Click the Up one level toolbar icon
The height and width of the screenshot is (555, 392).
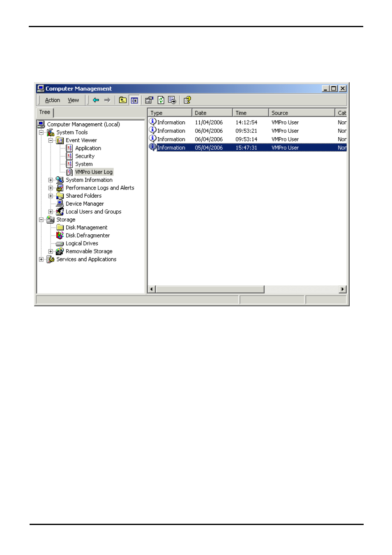(122, 100)
